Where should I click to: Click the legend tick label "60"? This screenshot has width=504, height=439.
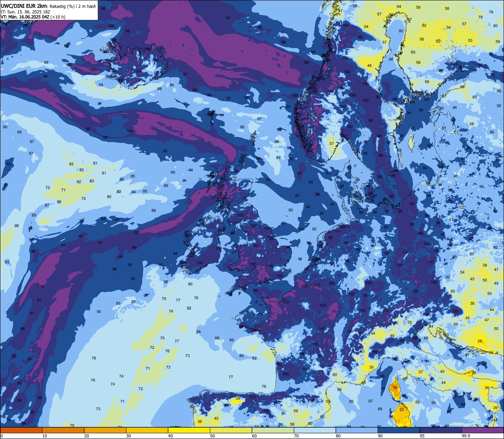tap(254, 436)
